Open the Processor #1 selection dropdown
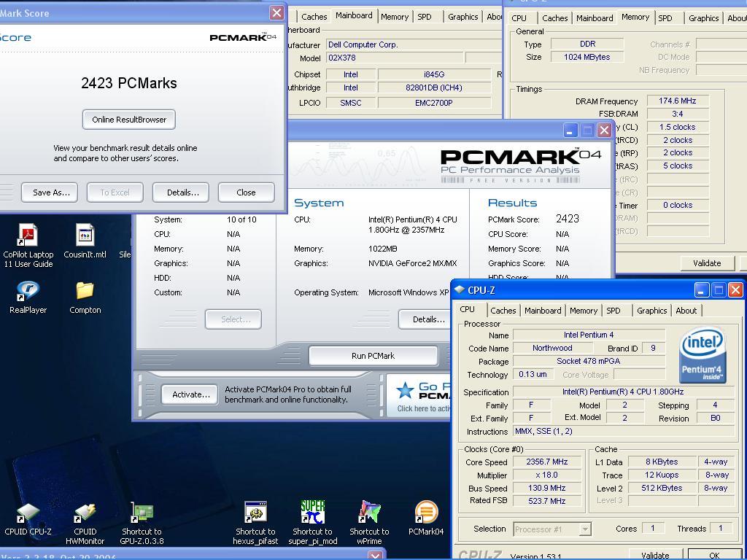Viewport: 747px width, 560px height. (553, 529)
